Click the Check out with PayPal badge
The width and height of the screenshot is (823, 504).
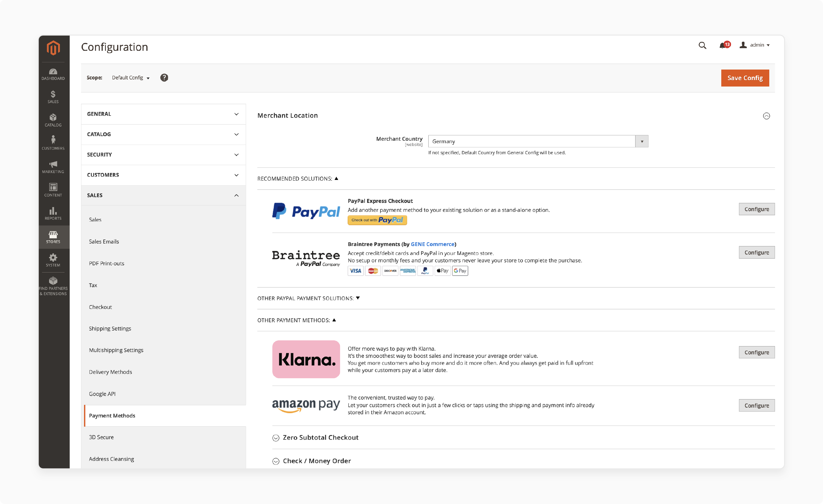(377, 220)
